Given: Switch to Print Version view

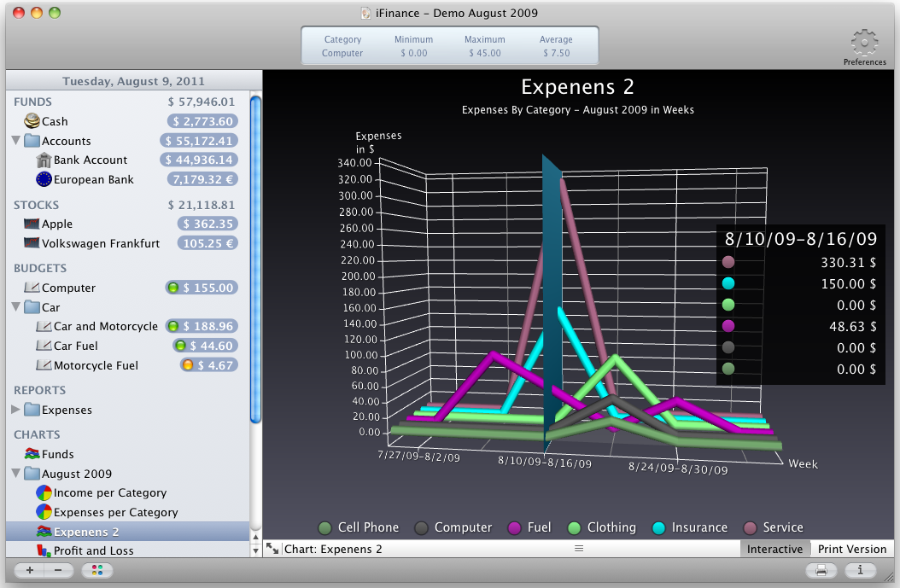Looking at the screenshot, I should pos(852,549).
